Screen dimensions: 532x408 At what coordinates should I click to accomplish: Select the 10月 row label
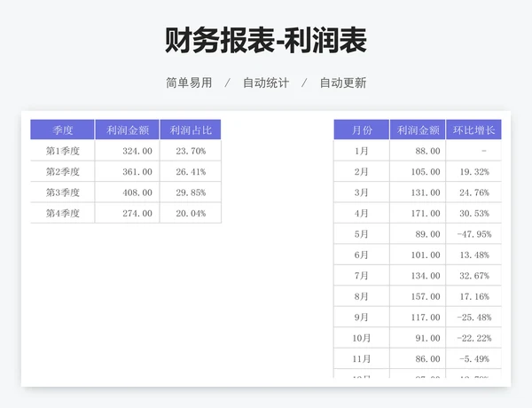[x=362, y=338]
